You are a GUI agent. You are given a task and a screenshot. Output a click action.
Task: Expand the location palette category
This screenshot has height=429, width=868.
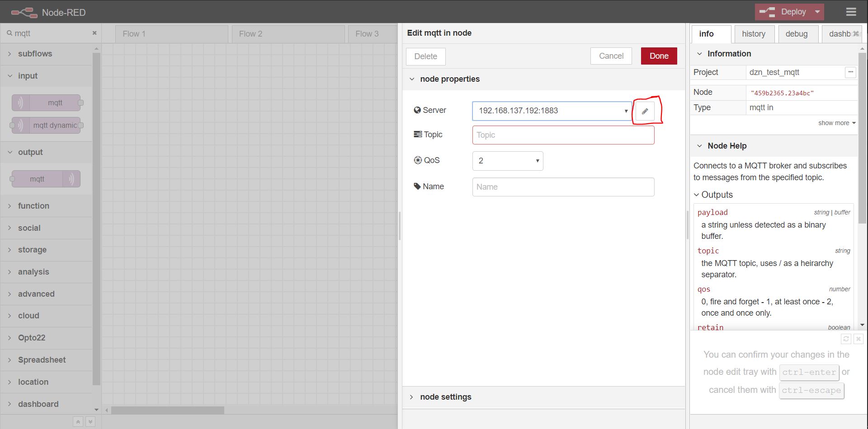[46, 382]
